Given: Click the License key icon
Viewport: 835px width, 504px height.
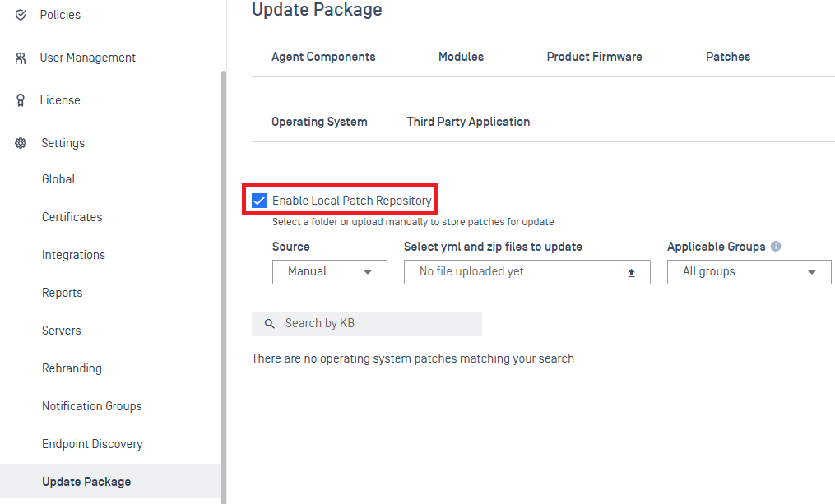Looking at the screenshot, I should 21,99.
